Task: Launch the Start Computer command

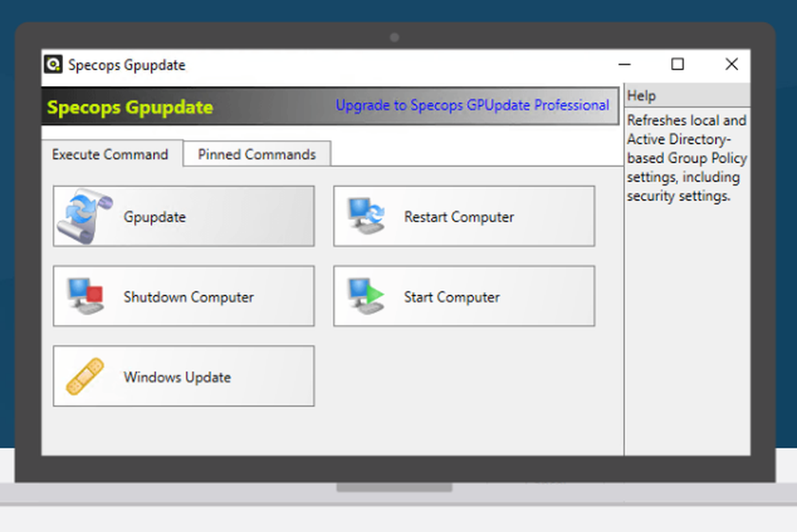Action: 464,295
